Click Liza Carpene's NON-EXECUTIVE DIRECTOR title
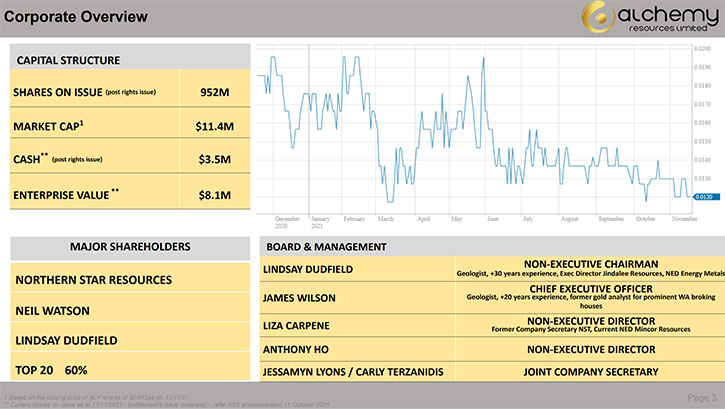 pos(591,321)
